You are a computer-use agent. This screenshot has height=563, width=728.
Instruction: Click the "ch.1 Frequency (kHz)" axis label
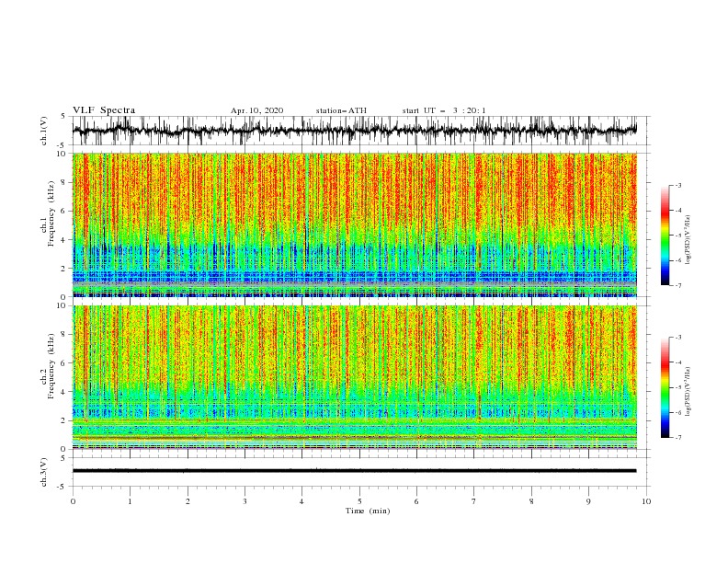point(48,213)
